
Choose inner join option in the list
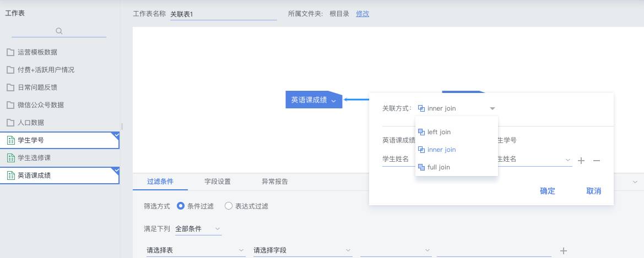[x=456, y=150]
